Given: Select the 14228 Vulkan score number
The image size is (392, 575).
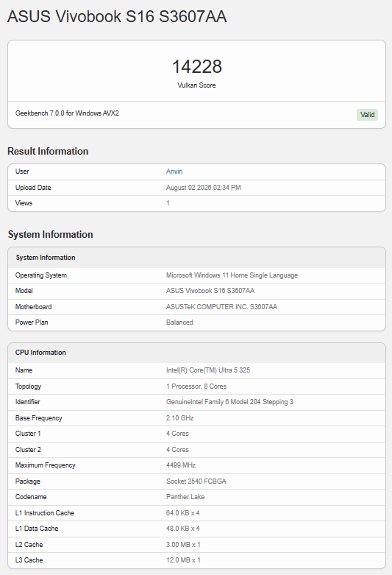Looking at the screenshot, I should 196,66.
